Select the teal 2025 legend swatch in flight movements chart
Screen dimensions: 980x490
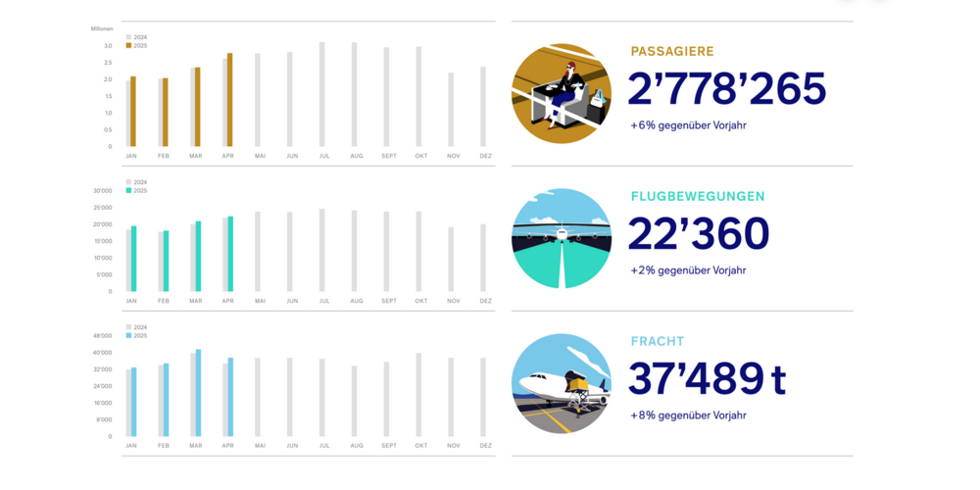click(x=128, y=191)
